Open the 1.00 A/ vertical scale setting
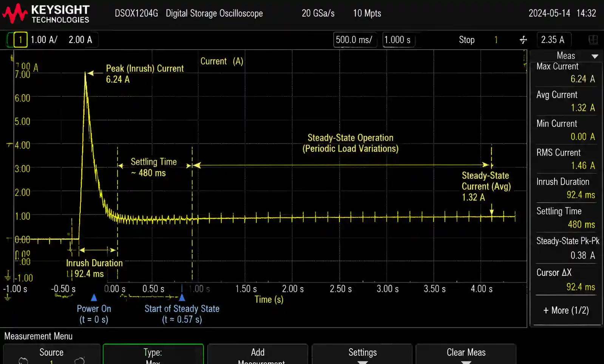Viewport: 604px width, 364px height. (x=44, y=40)
